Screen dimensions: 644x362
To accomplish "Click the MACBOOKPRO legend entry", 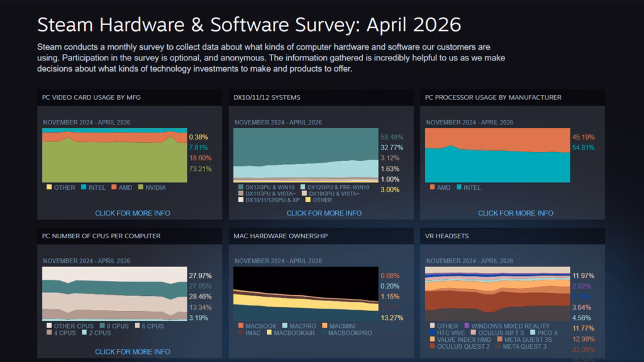I will click(x=347, y=333).
